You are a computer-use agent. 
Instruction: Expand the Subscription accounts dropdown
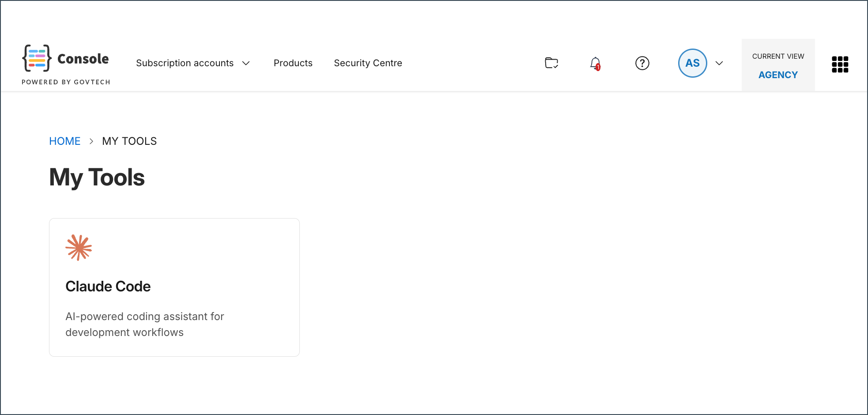tap(193, 63)
